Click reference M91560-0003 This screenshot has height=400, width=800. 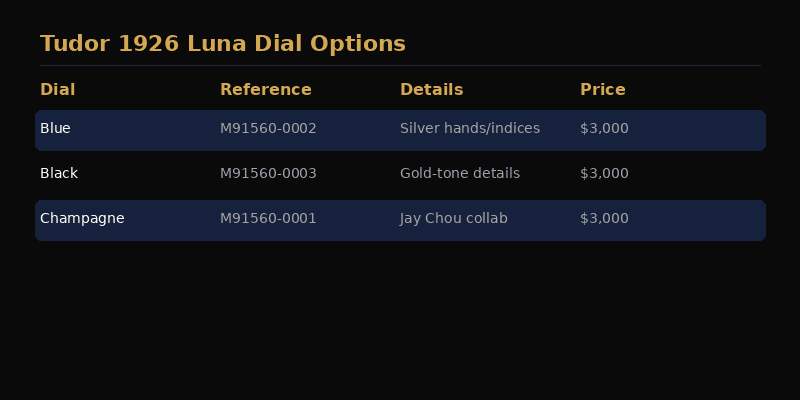tap(268, 173)
